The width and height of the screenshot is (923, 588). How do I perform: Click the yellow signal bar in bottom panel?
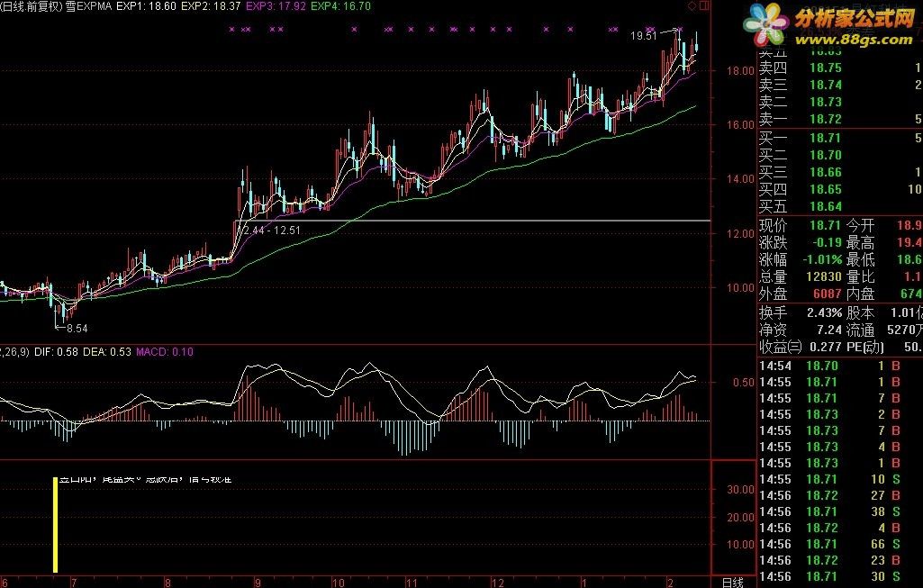(x=55, y=525)
